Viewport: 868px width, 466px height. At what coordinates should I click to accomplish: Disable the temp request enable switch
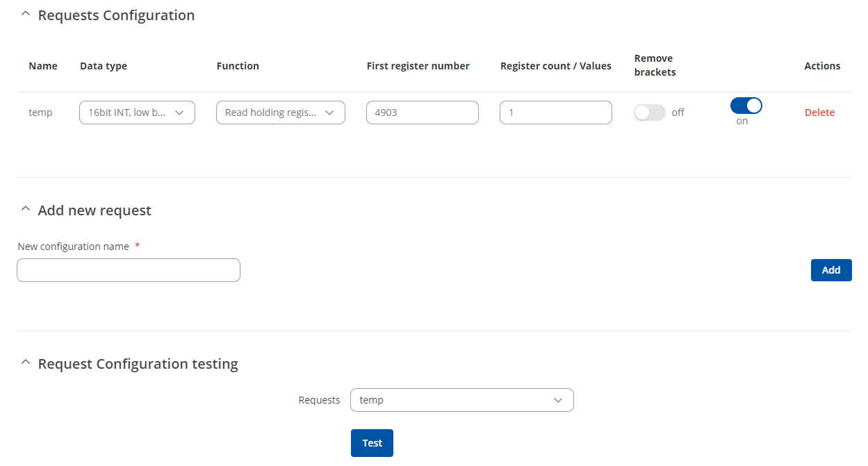[746, 106]
